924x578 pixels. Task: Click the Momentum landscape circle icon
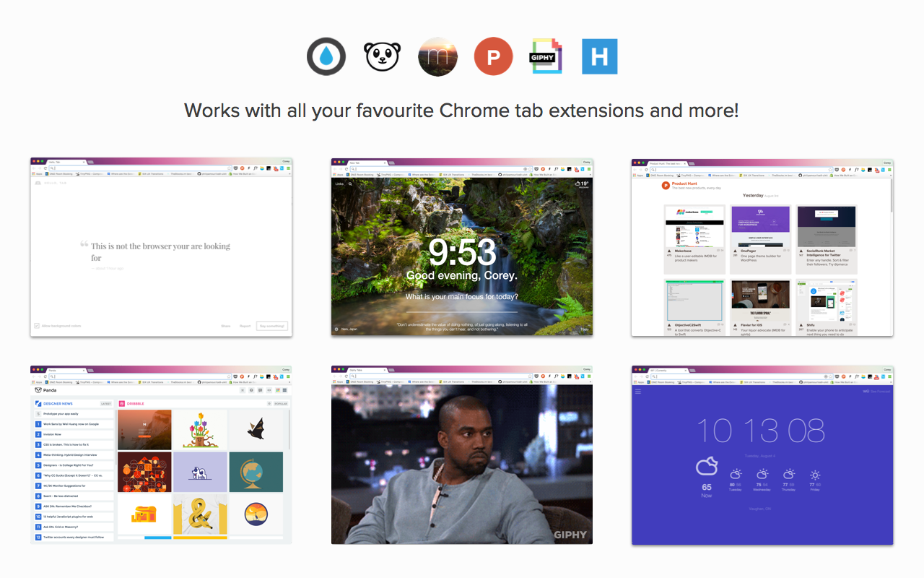438,56
